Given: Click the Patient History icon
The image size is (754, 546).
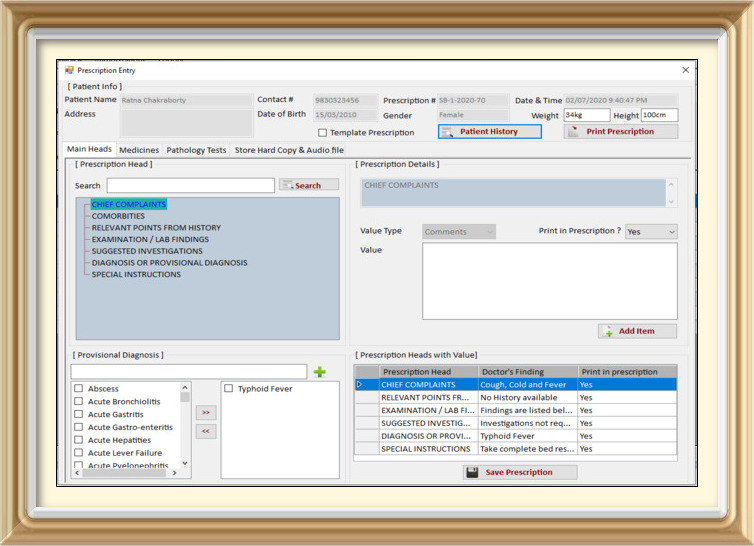Looking at the screenshot, I should [x=447, y=132].
